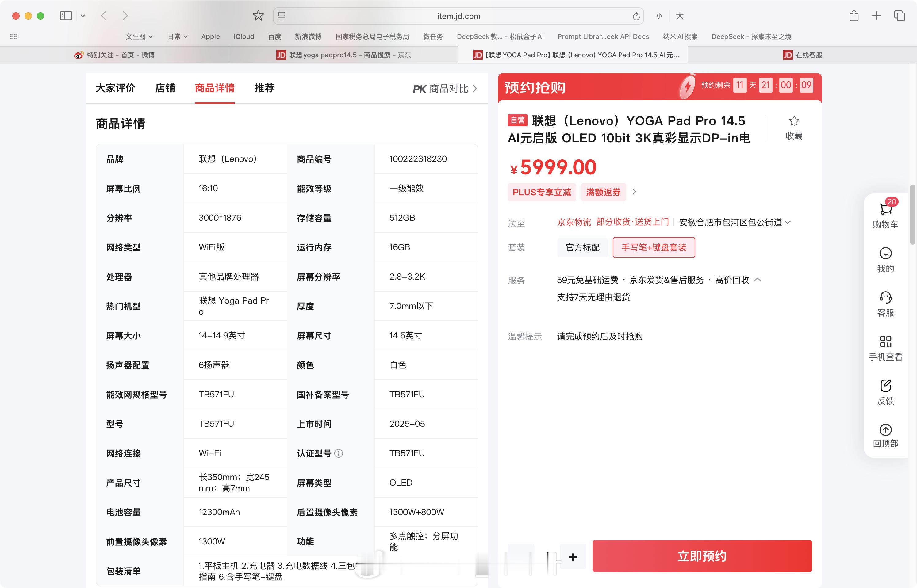Click the 自营 badge before the product title

(517, 120)
